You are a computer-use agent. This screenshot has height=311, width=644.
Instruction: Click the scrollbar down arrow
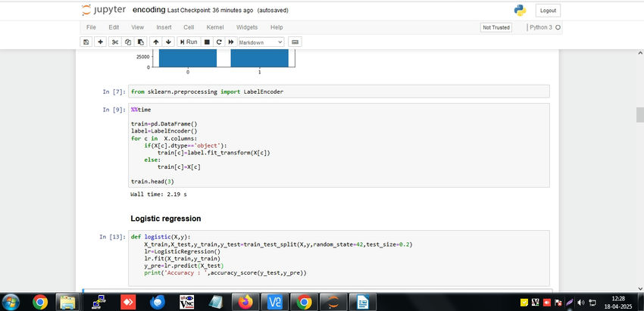tap(640, 288)
